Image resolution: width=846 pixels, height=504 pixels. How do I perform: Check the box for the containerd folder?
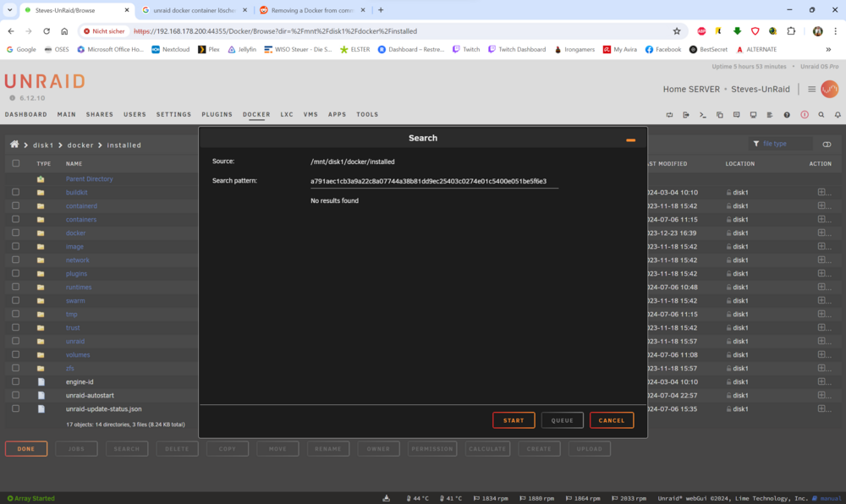[15, 205]
